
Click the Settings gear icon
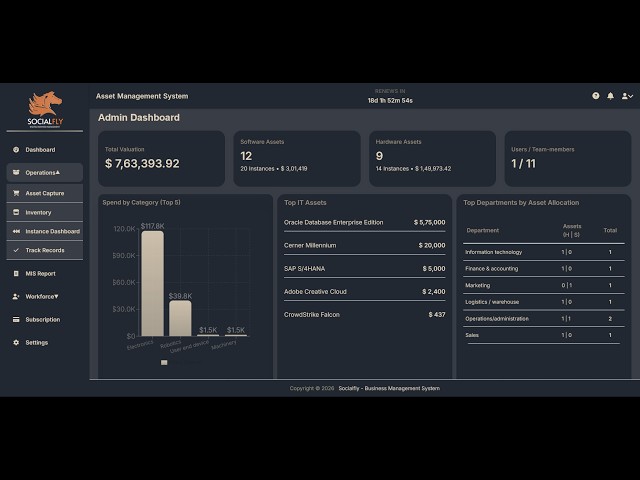(x=16, y=342)
